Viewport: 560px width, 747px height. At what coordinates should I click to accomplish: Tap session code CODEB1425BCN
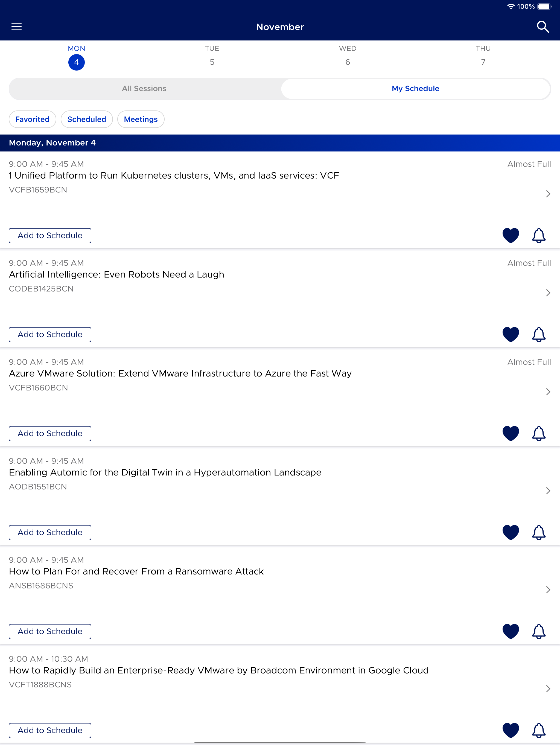pyautogui.click(x=41, y=289)
